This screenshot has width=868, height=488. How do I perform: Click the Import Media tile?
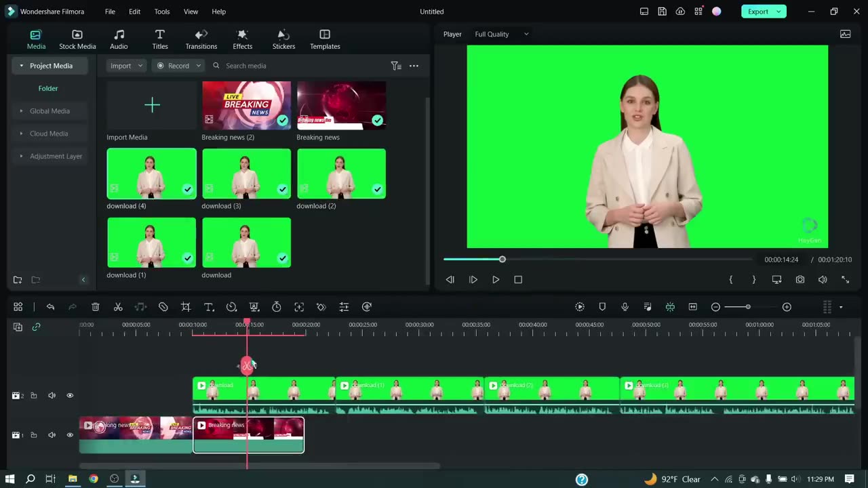click(152, 105)
